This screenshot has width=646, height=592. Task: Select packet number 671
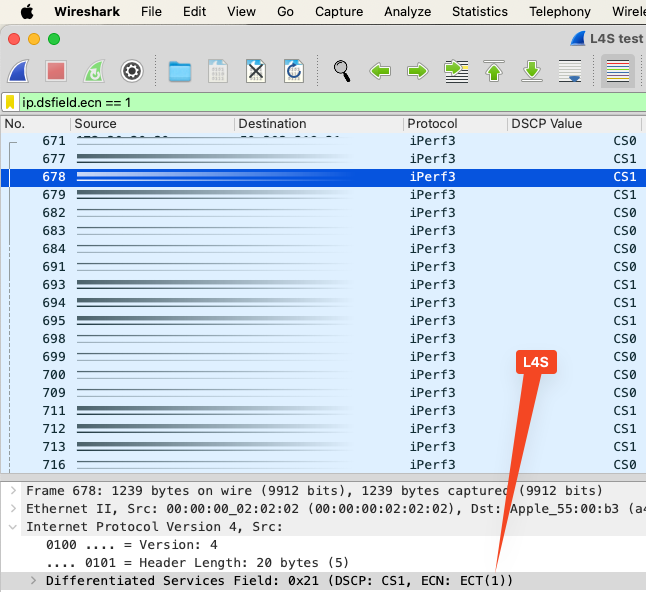coord(323,141)
